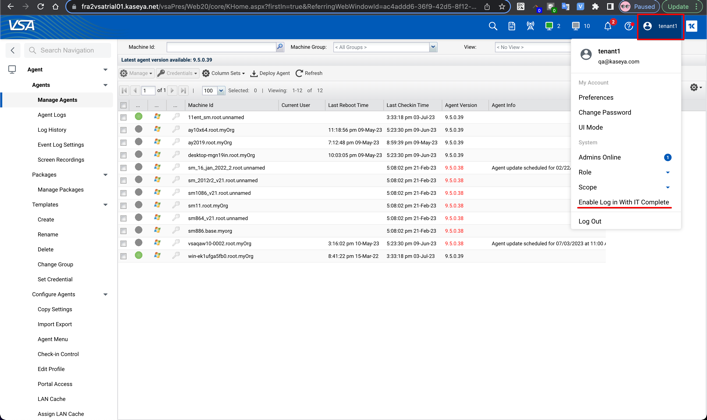Screen dimensions: 707x420
Task: Expand the Role submenu in account menu
Action: click(667, 172)
